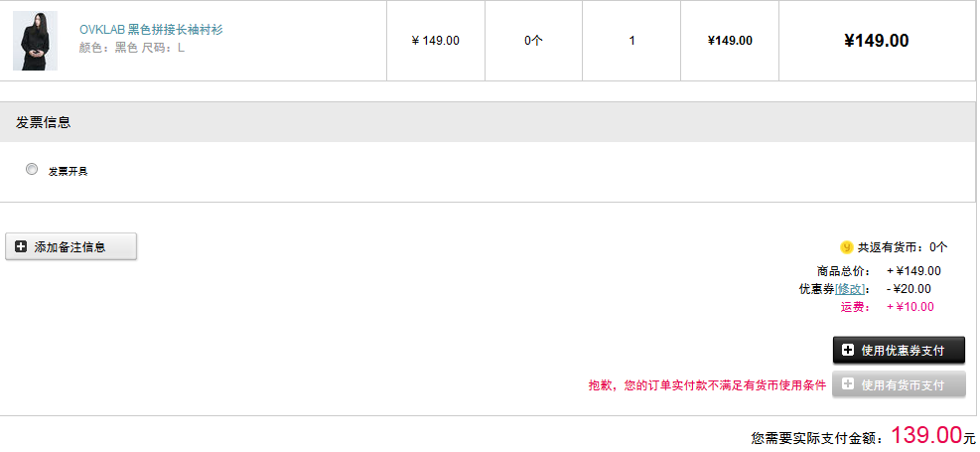The image size is (980, 452).
Task: Click the 139.00 actual payment amount
Action: (x=926, y=434)
